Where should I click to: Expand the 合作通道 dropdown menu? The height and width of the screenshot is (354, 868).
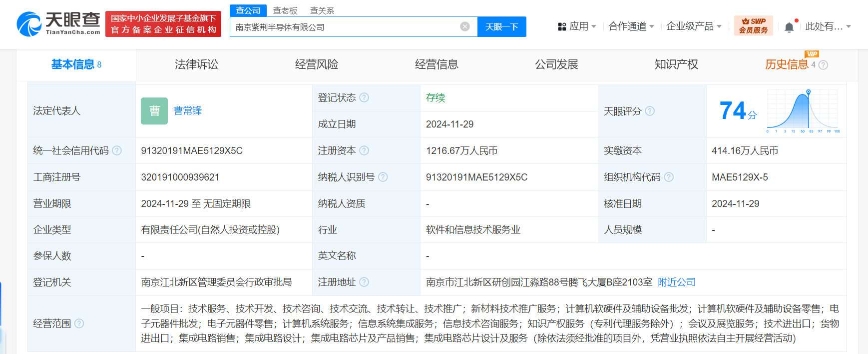point(631,26)
